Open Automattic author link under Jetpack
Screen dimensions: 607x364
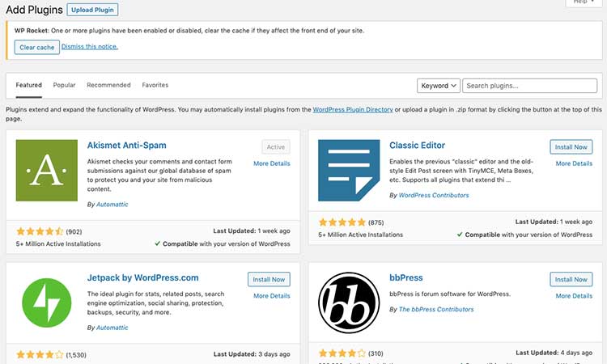pos(112,328)
